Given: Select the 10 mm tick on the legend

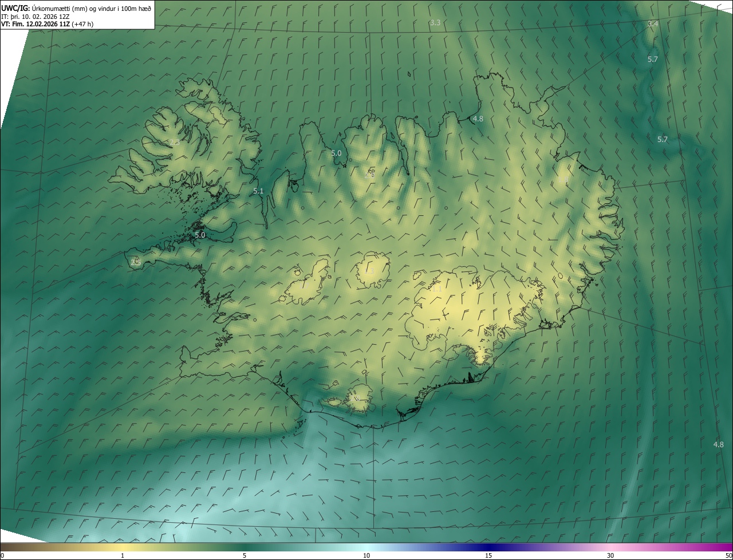Looking at the screenshot, I should tap(366, 555).
